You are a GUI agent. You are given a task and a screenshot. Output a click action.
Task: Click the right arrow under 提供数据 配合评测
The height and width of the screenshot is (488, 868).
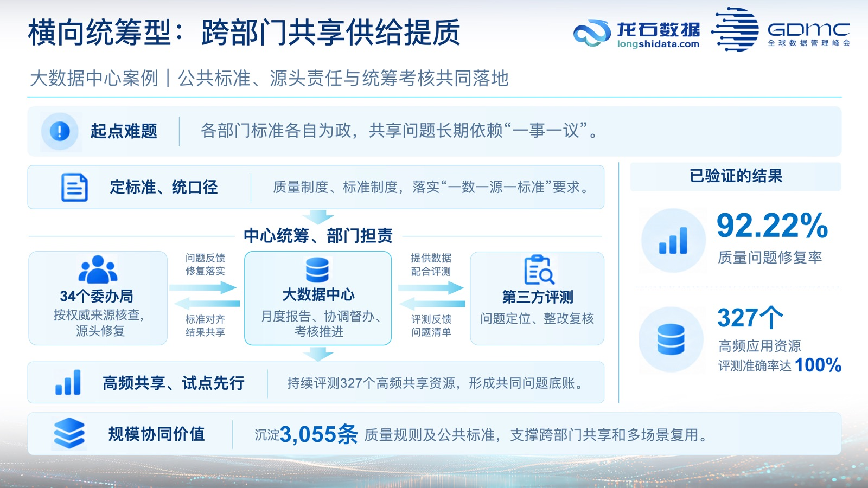(431, 287)
